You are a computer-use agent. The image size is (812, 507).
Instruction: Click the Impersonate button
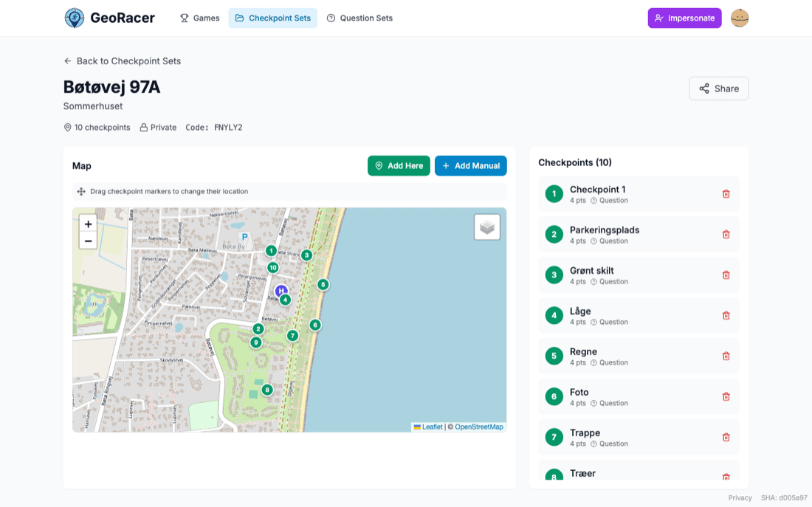point(684,18)
